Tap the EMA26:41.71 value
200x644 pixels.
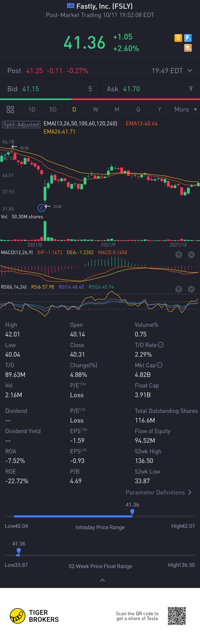[59, 132]
